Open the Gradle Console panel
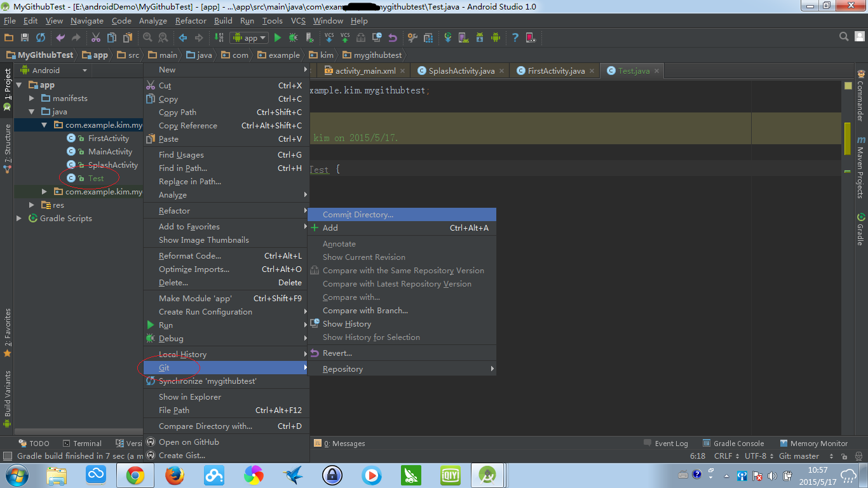The height and width of the screenshot is (488, 868). [x=733, y=444]
